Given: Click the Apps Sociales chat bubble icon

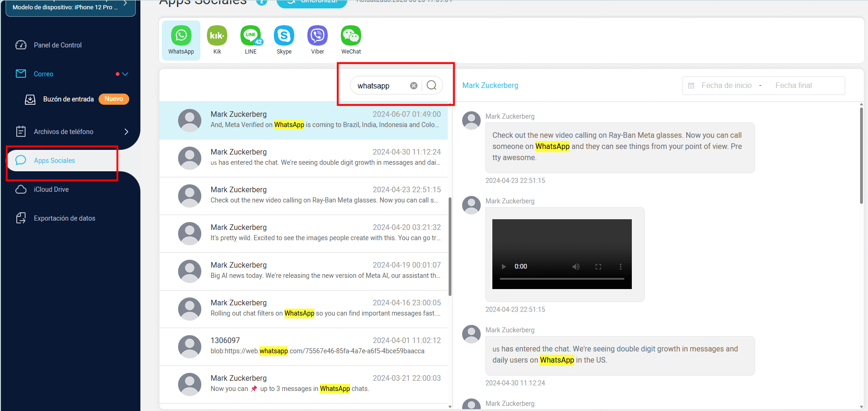Looking at the screenshot, I should 21,161.
